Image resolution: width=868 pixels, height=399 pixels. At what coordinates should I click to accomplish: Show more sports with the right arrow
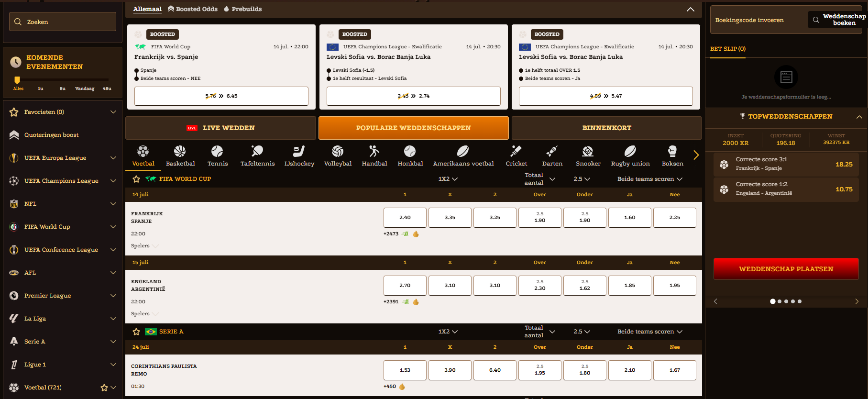[x=696, y=155]
